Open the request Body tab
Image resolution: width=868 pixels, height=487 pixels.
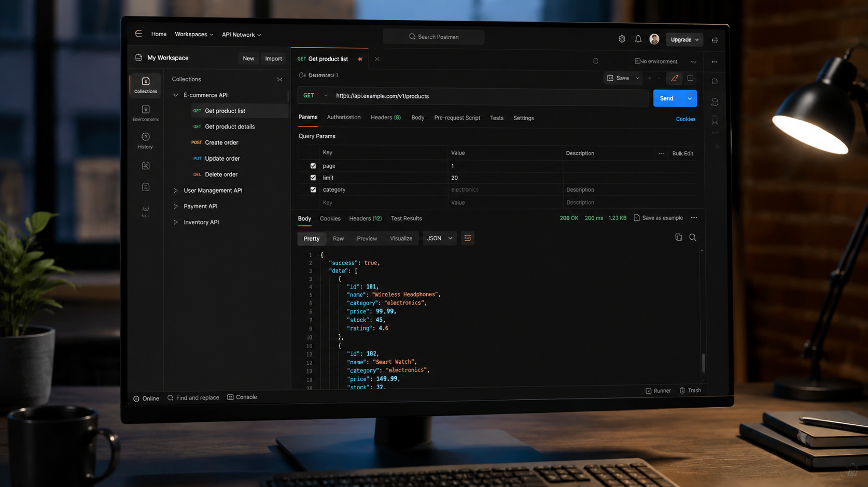pos(418,118)
